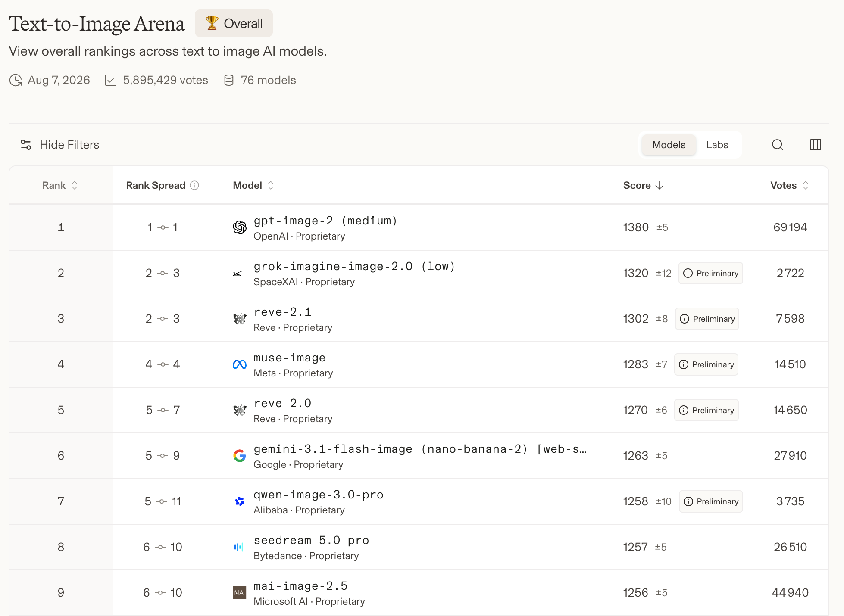Screen dimensions: 844x616
Task: Click the votes value 7598
Action: click(790, 319)
